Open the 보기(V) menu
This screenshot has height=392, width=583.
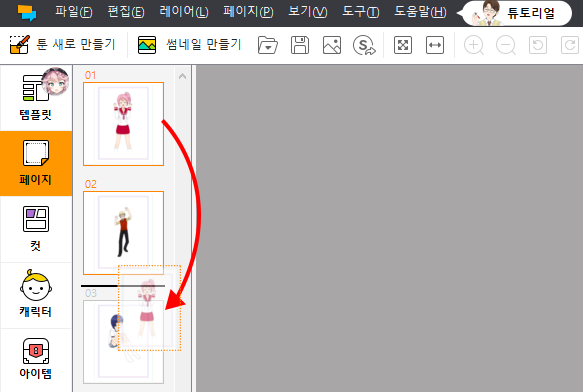308,12
